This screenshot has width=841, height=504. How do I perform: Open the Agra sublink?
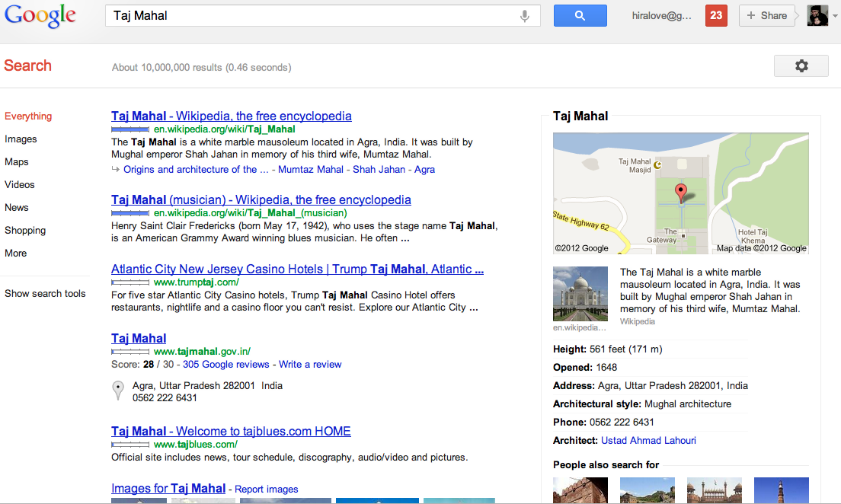pos(424,170)
